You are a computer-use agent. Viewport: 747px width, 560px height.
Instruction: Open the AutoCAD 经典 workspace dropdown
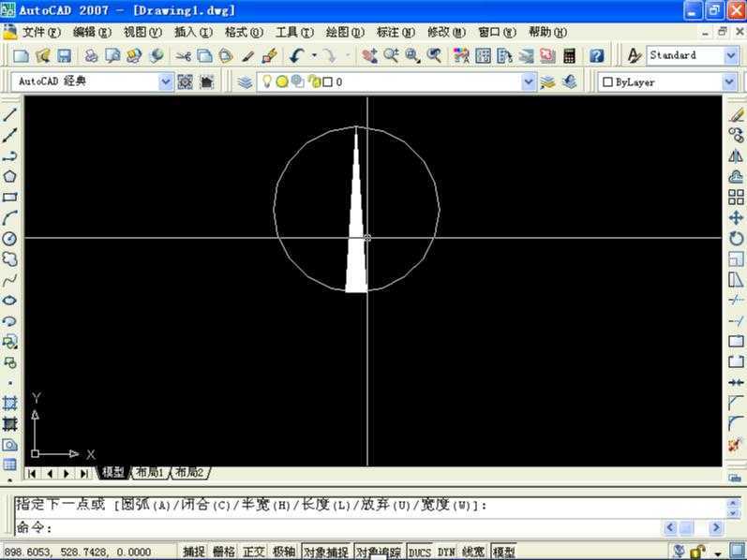click(x=165, y=81)
